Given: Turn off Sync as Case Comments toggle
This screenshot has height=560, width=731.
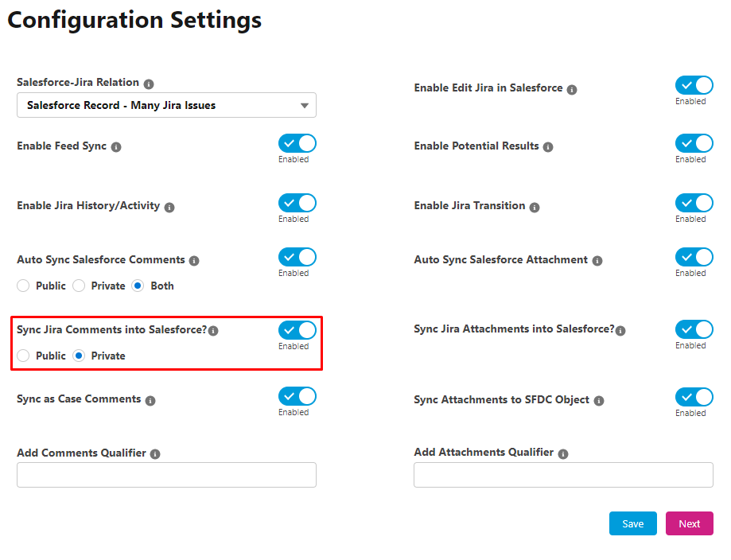Looking at the screenshot, I should tap(297, 396).
